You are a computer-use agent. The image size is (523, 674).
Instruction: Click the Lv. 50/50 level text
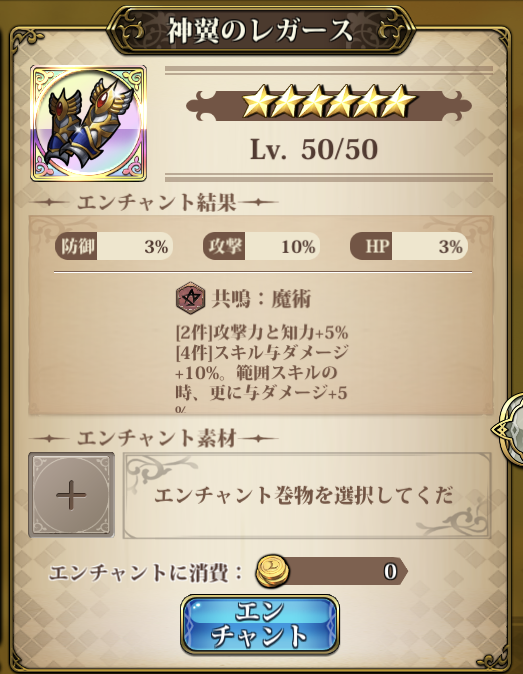coord(314,149)
